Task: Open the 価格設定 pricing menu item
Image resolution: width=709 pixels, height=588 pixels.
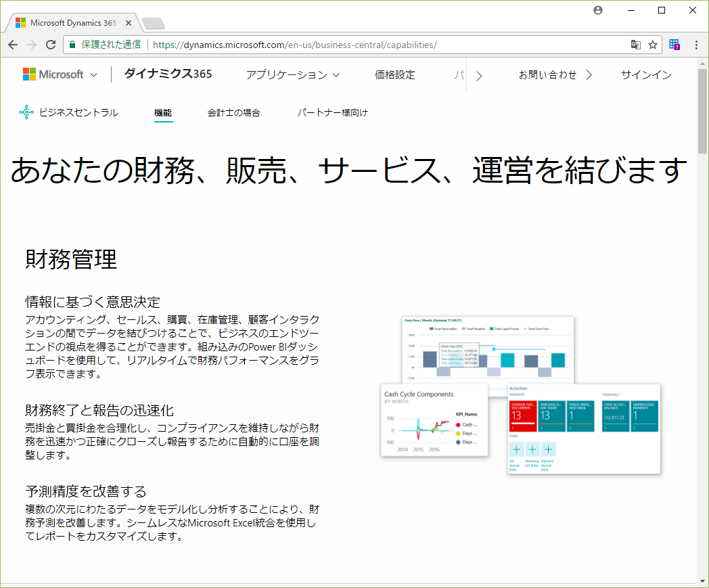Action: point(394,75)
